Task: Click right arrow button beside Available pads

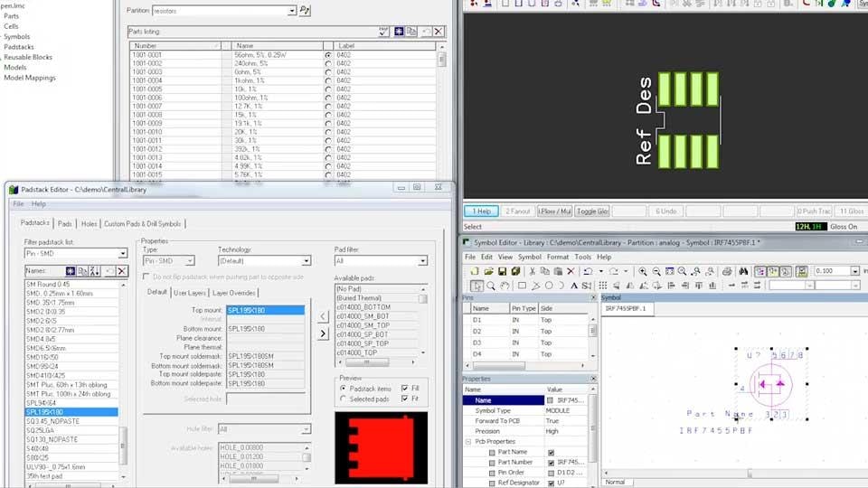Action: (x=324, y=333)
